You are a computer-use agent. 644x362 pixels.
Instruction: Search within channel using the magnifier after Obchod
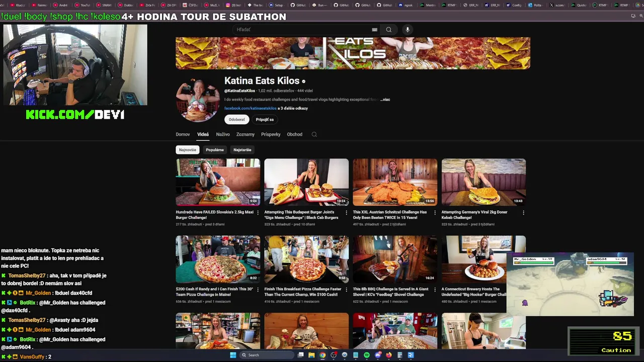314,134
